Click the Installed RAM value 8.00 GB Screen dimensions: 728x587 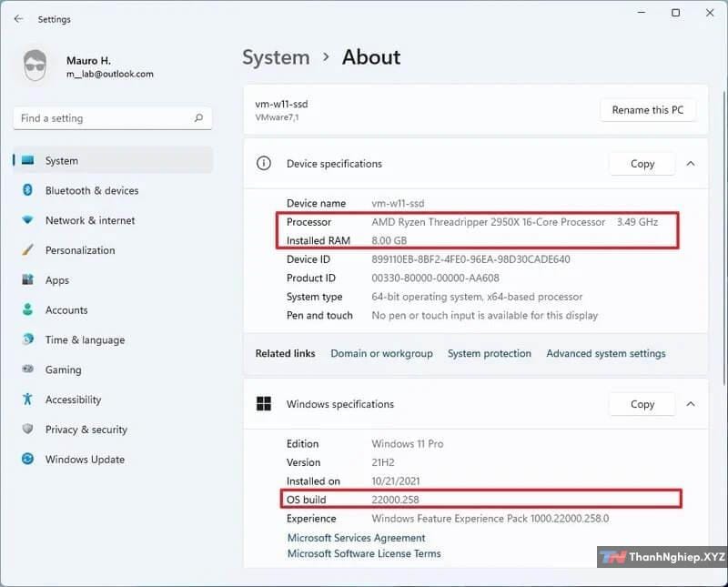coord(389,240)
